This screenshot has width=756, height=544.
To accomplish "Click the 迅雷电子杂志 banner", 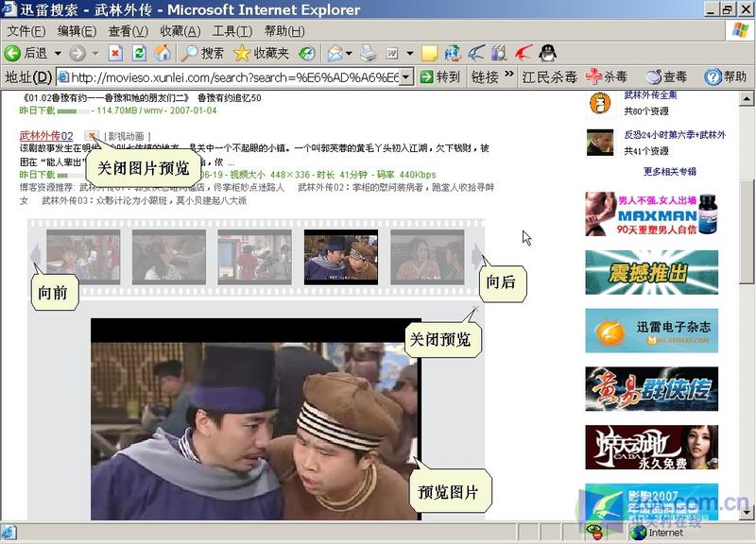I will click(651, 331).
